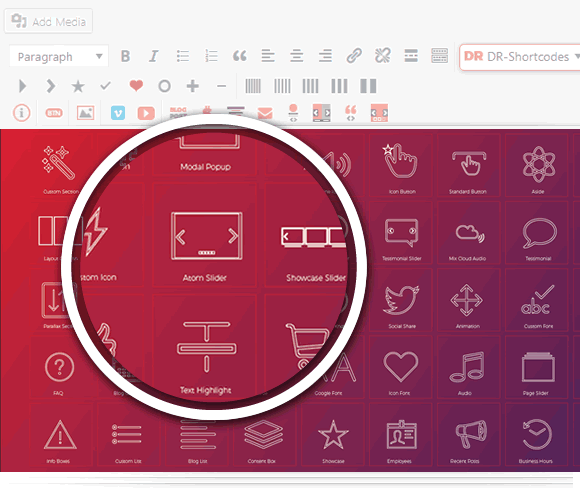Click the BTN button shortcode icon

coord(54,113)
